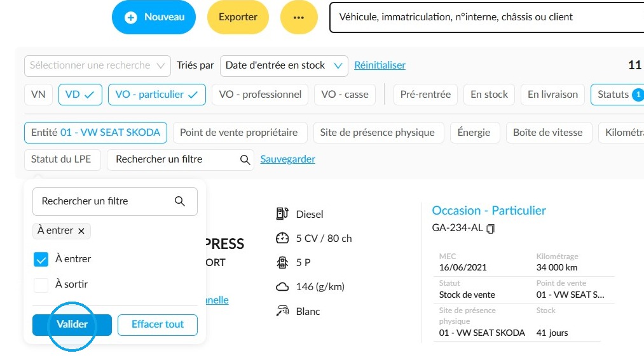Click the magnifier icon in the popup filter search
This screenshot has width=644, height=360.
179,201
